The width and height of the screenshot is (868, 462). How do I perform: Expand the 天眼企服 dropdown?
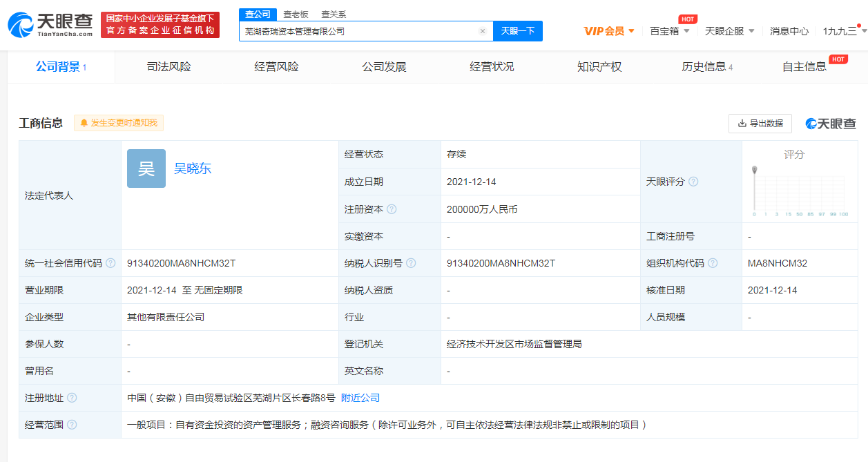[729, 31]
